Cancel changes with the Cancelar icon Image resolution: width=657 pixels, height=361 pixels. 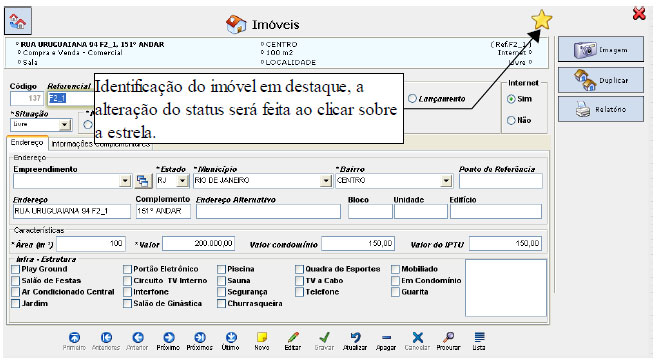coord(417,338)
